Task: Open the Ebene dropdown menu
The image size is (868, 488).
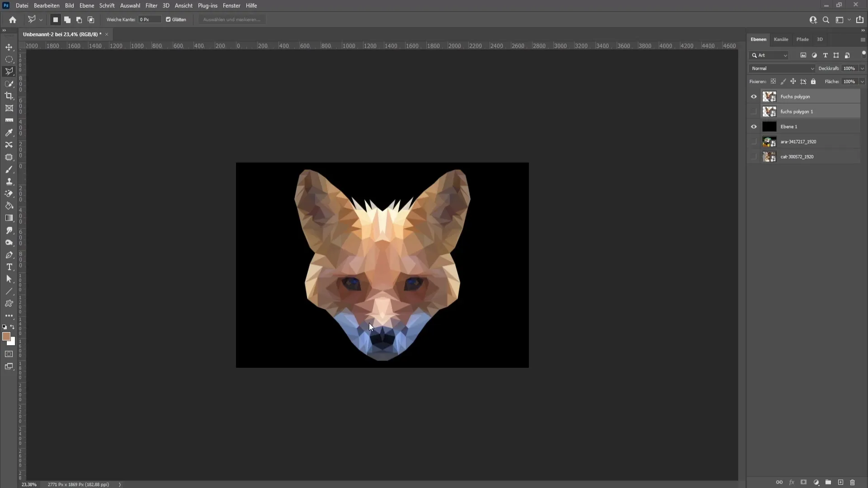Action: point(86,5)
